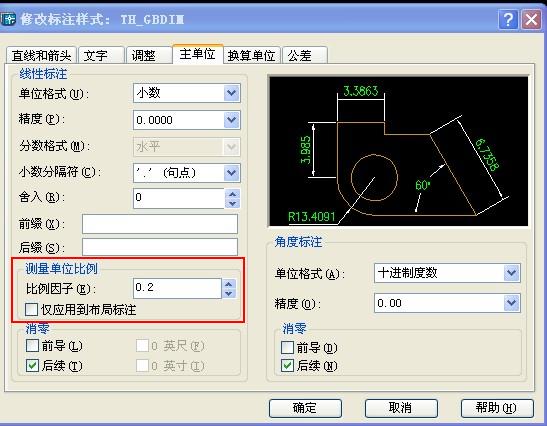Click the 线性标注 group label
Viewport: 547px width, 426px height.
click(43, 74)
